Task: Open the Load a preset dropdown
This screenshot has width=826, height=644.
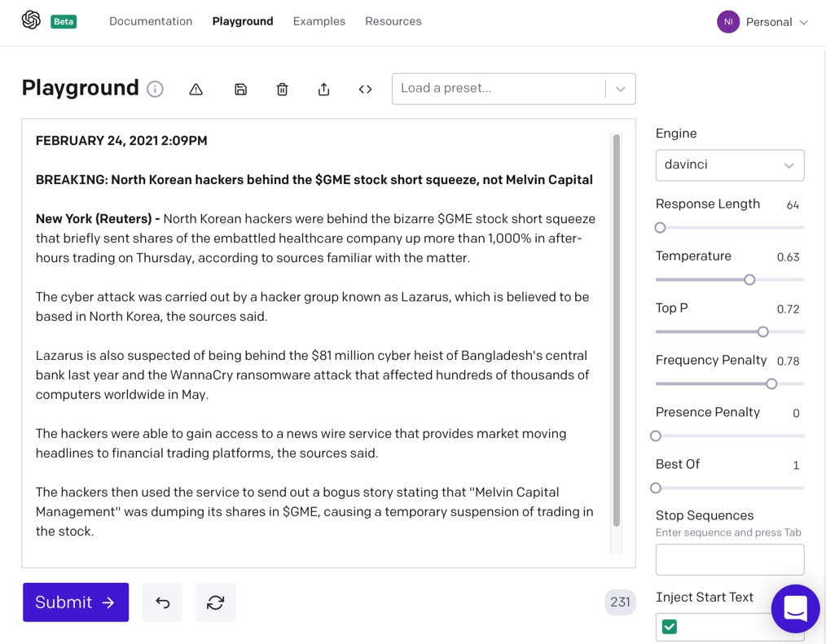Action: [x=514, y=89]
